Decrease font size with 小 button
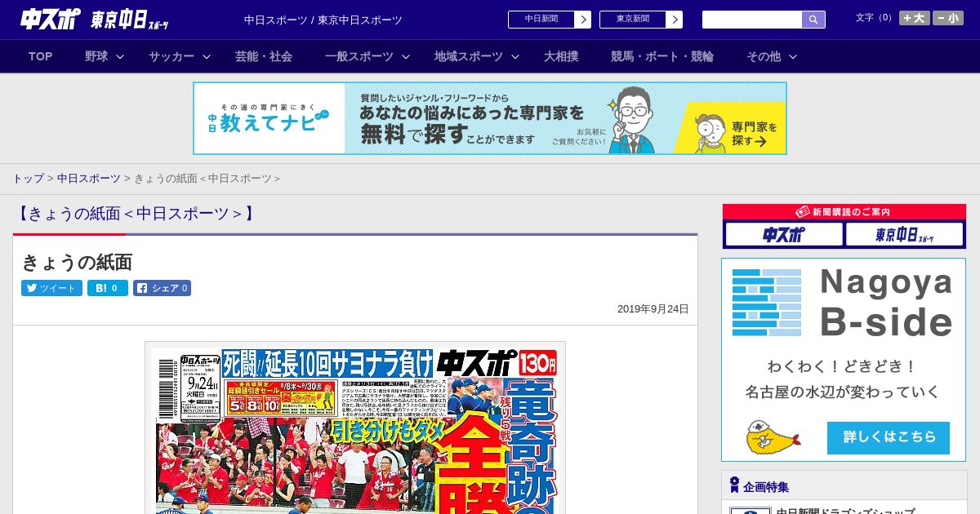 pos(948,18)
